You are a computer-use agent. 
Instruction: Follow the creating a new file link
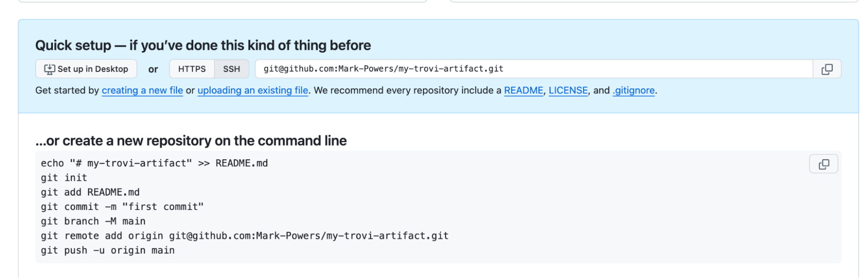pos(142,91)
